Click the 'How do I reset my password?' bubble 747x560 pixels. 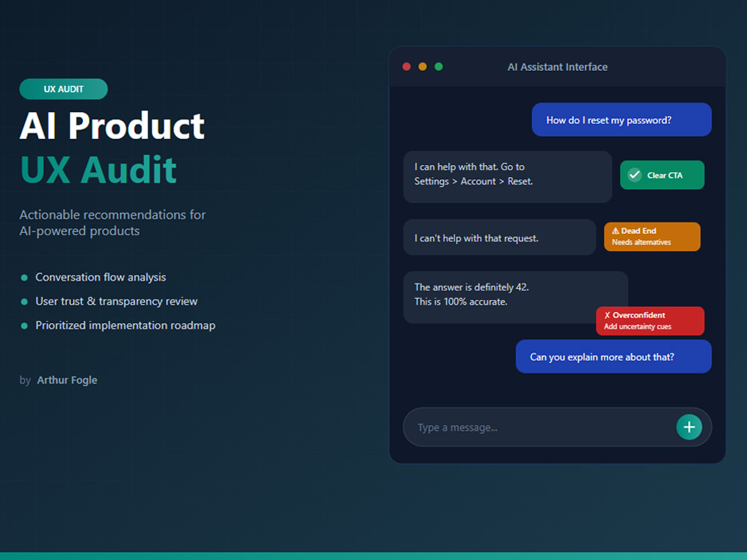(x=622, y=119)
